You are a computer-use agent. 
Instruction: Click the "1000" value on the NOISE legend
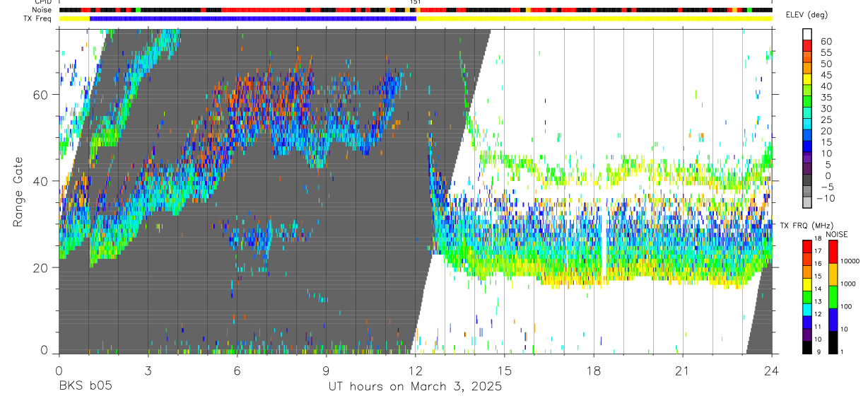[847, 284]
